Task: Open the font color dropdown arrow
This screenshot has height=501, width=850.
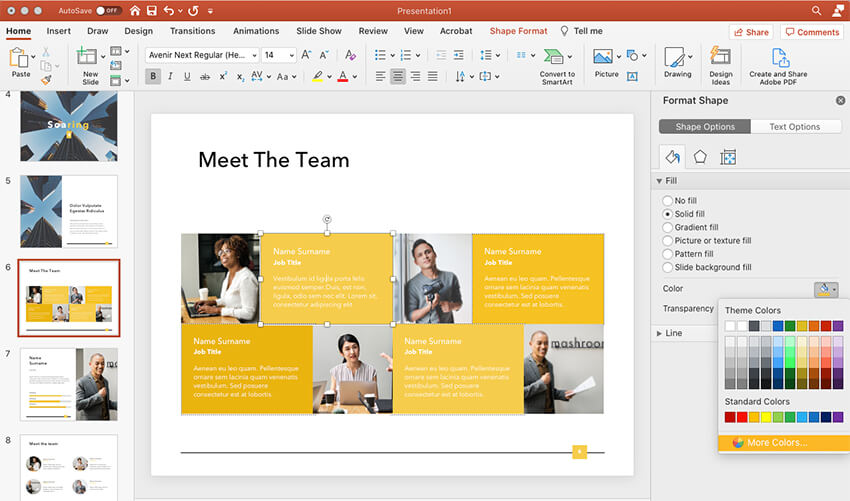Action: pyautogui.click(x=355, y=77)
